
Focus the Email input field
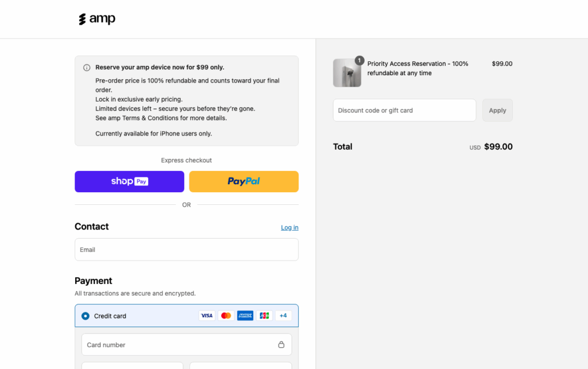click(186, 250)
